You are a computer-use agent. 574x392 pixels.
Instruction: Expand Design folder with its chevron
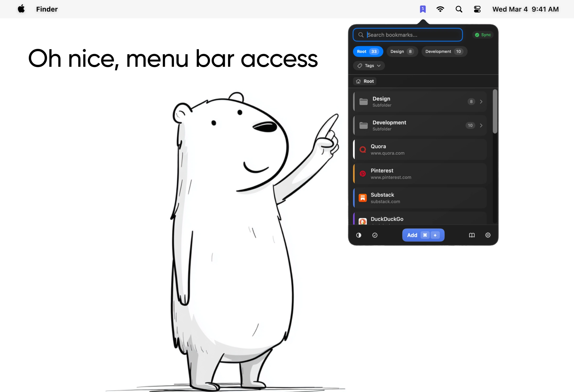click(x=481, y=101)
